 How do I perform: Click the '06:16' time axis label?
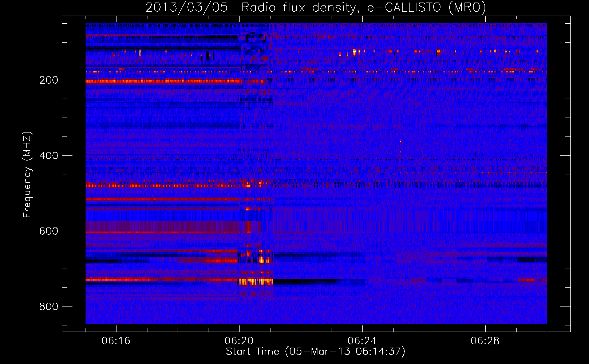[x=116, y=341]
